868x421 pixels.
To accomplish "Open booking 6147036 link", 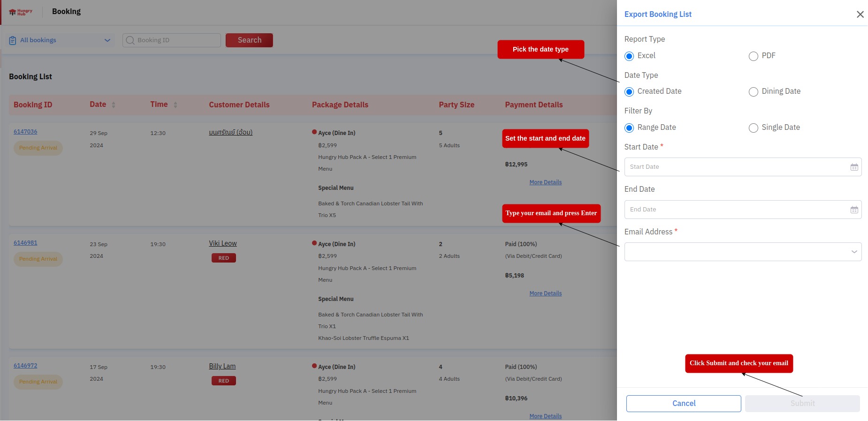I will (x=25, y=132).
